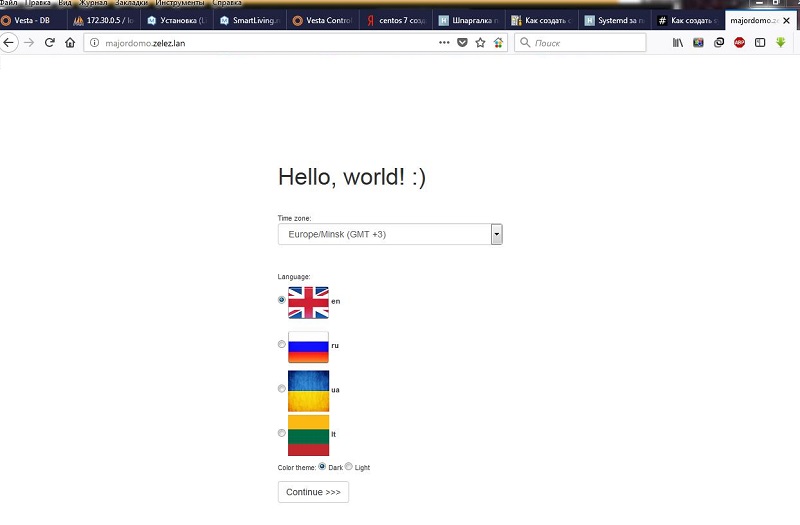Screen dimensions: 800x525
Task: Switch to the Systemd tab
Action: pyautogui.click(x=615, y=20)
